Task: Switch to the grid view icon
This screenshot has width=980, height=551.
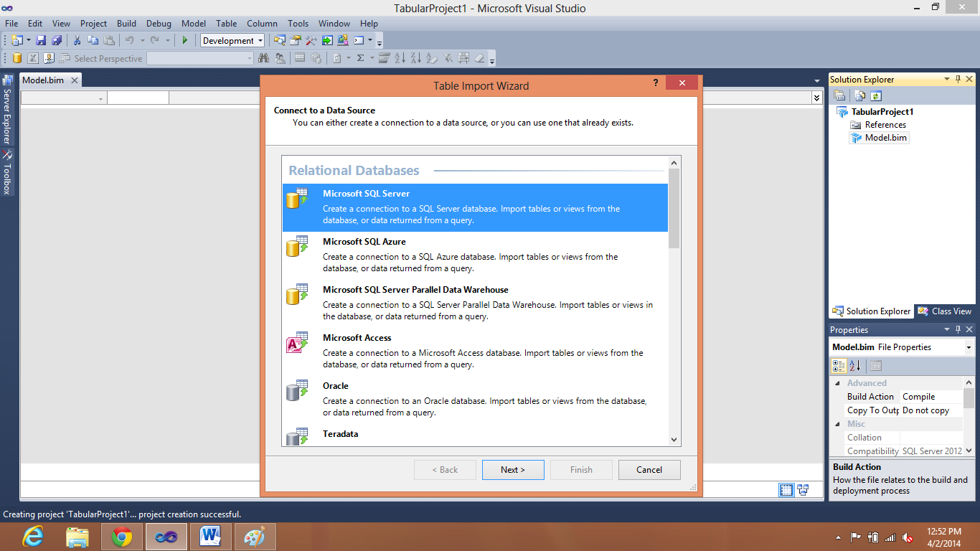Action: point(786,490)
